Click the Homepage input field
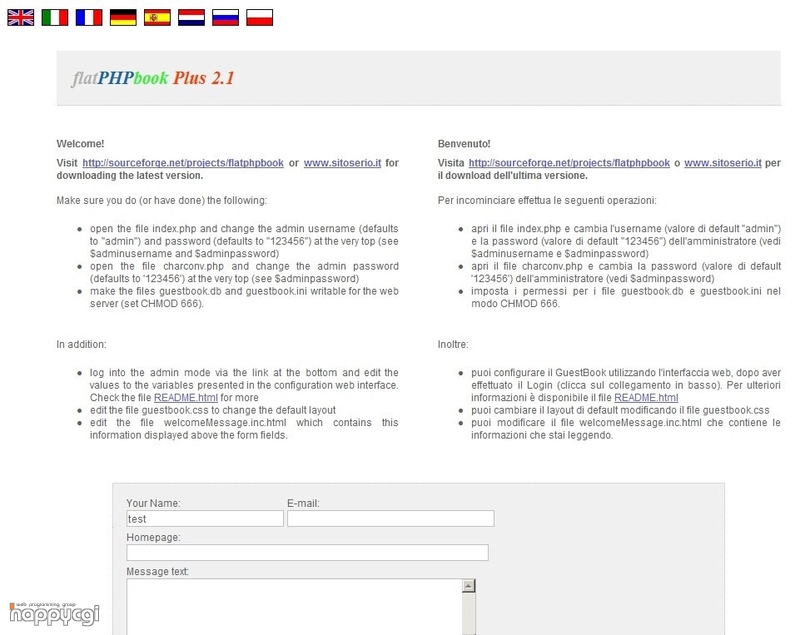The image size is (800, 635). click(307, 552)
